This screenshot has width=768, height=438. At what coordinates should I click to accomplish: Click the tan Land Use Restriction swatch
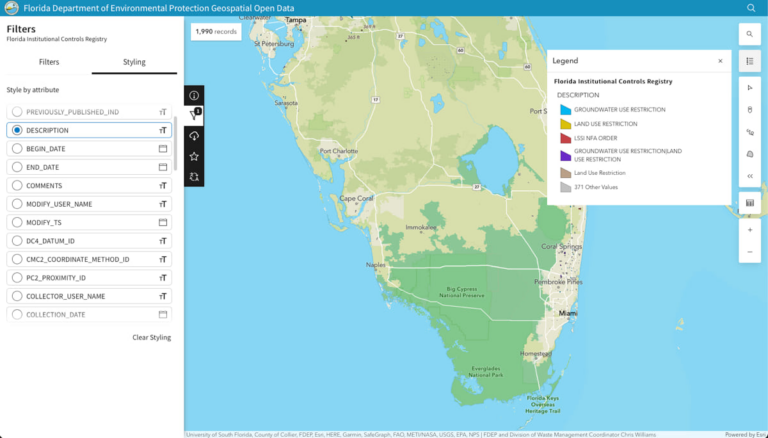point(566,172)
